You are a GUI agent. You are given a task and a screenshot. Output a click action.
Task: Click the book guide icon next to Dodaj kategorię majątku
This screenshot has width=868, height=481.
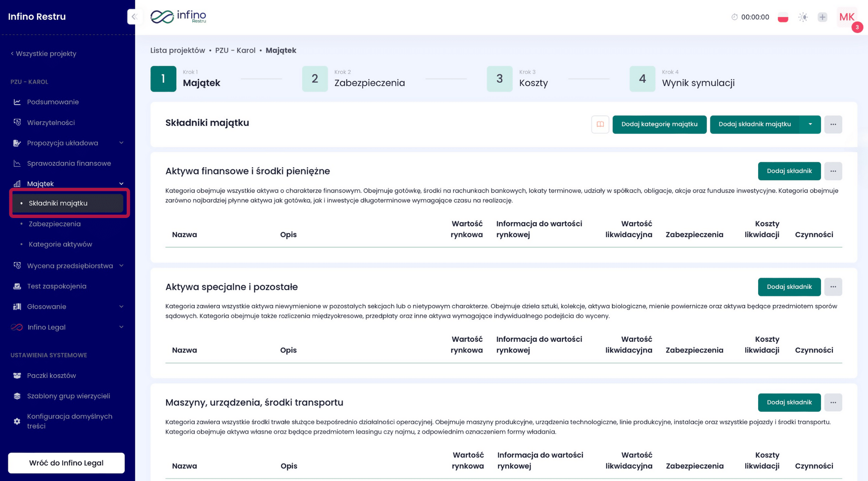[600, 124]
